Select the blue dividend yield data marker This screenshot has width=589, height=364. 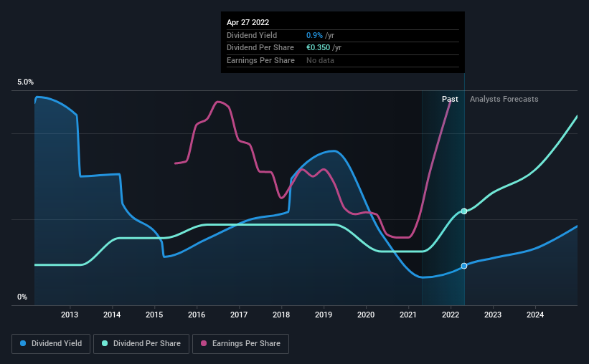pyautogui.click(x=464, y=266)
